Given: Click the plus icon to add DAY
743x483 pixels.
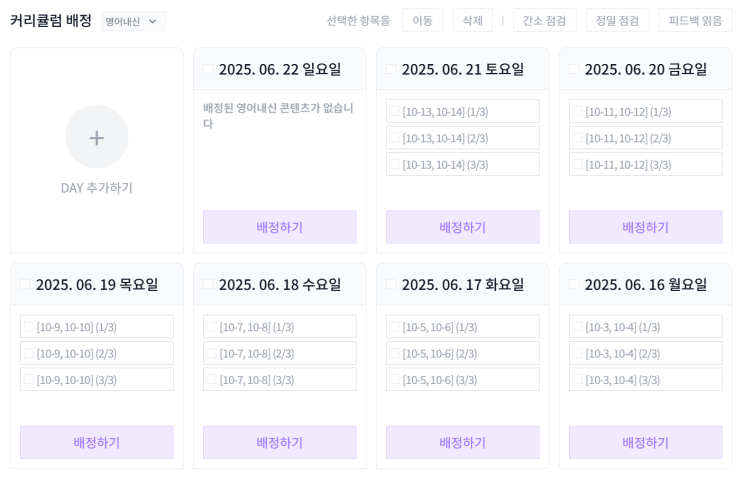Looking at the screenshot, I should pyautogui.click(x=96, y=137).
